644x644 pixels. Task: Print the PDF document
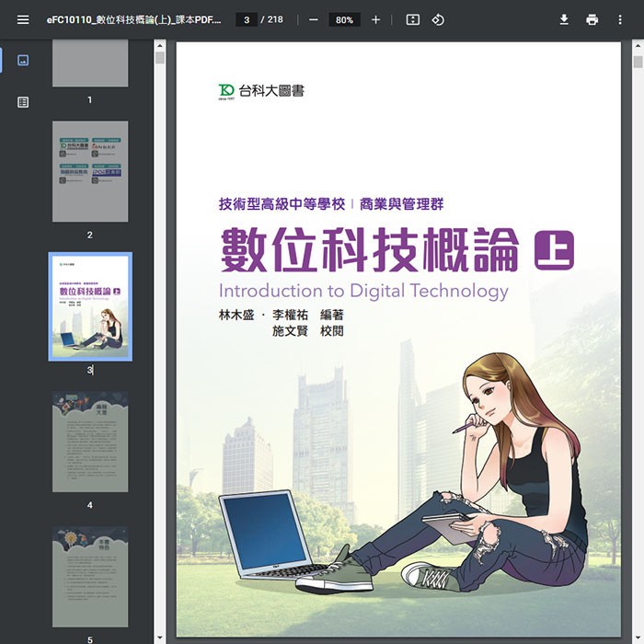592,19
